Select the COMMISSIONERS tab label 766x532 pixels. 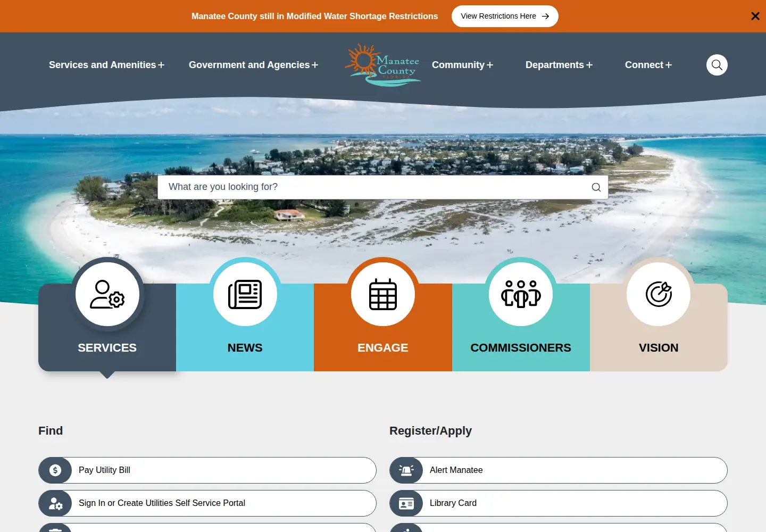(x=521, y=347)
